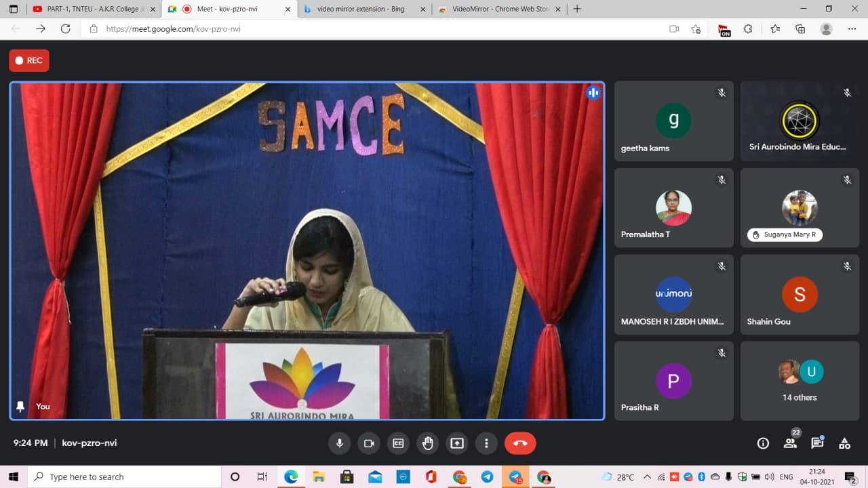Select MANOSEH R participant tile
The width and height of the screenshot is (868, 488).
[x=674, y=295]
